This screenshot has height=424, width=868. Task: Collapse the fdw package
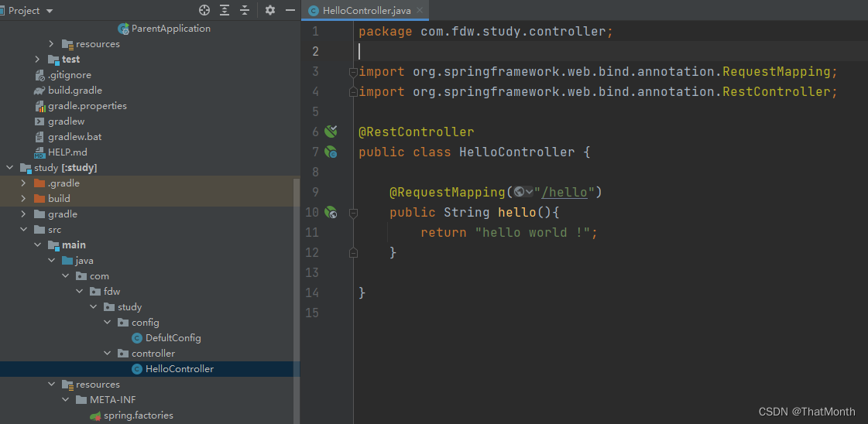(79, 292)
